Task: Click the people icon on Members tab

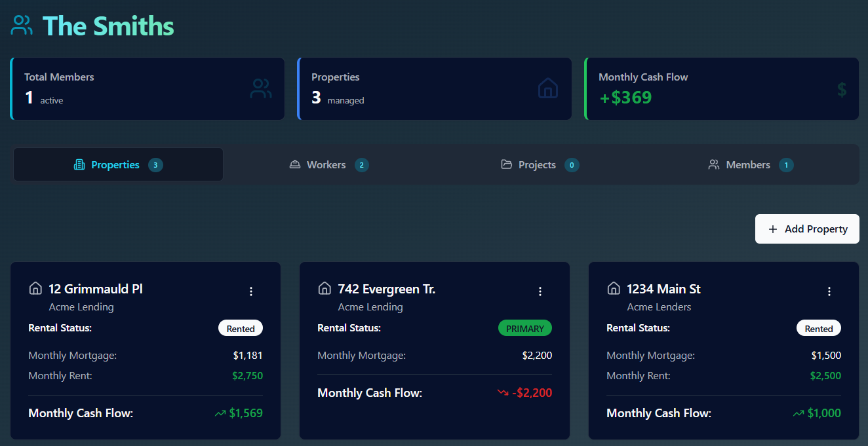Action: click(x=714, y=164)
